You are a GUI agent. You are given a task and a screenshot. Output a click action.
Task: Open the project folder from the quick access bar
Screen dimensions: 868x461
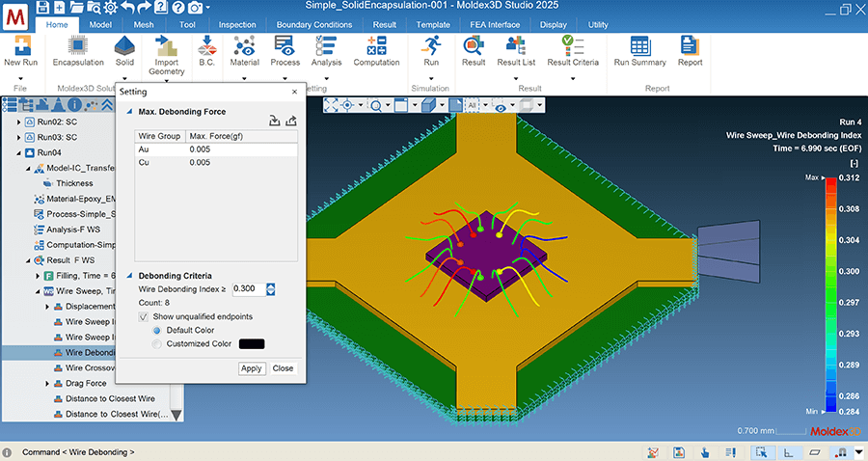(x=76, y=7)
